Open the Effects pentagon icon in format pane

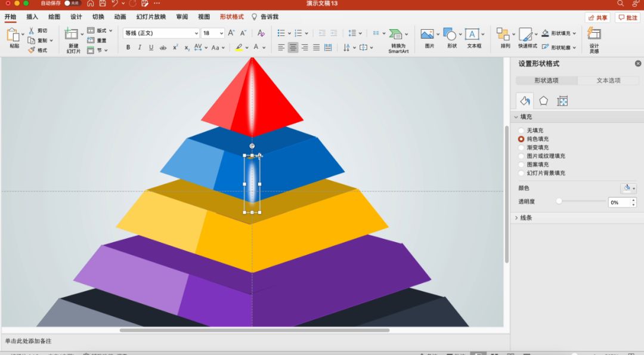coord(543,101)
